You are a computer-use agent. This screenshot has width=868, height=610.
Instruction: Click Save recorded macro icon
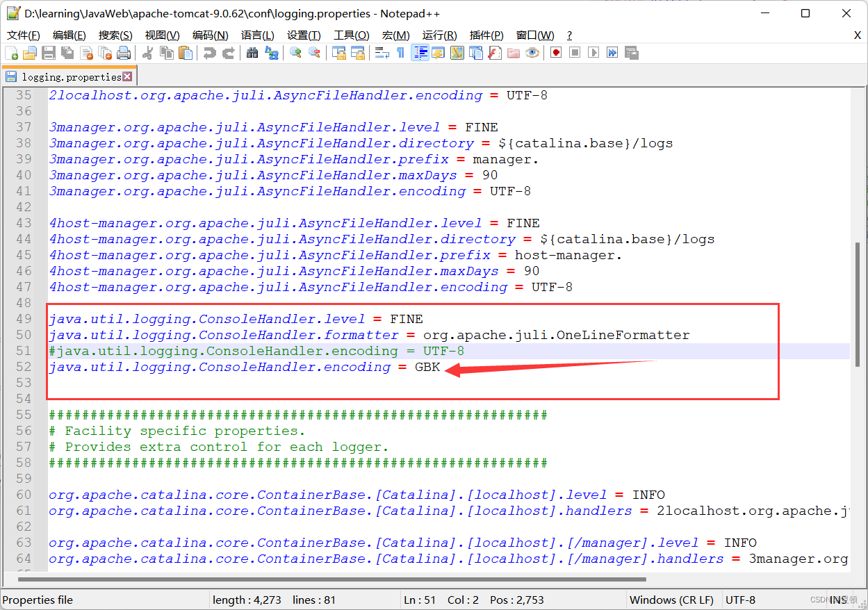point(631,53)
